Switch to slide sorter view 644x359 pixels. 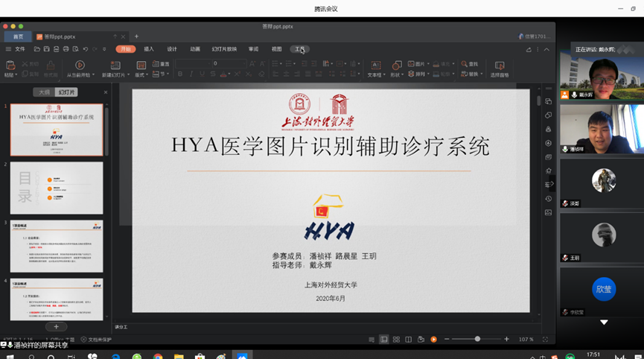point(396,340)
